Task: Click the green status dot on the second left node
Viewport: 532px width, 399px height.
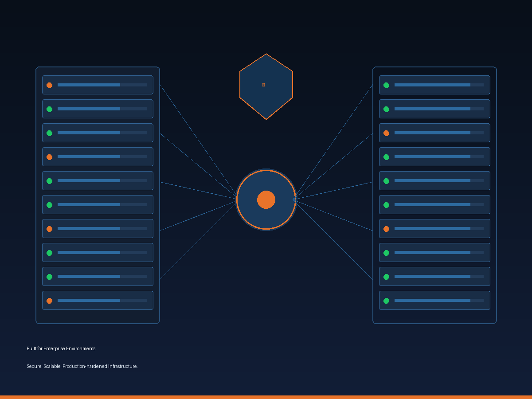Action: [50, 109]
